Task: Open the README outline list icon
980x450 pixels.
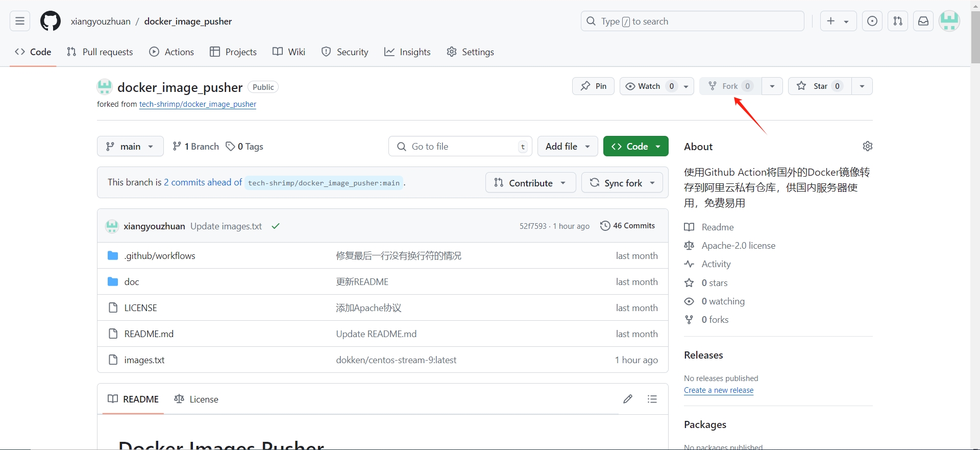Action: click(652, 399)
